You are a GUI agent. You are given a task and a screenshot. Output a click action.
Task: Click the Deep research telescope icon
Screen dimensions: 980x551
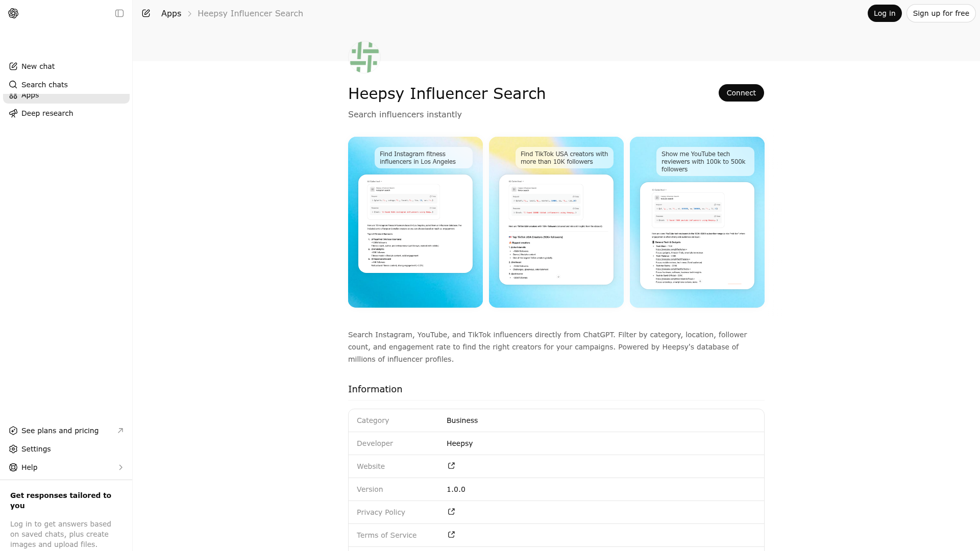click(x=13, y=113)
